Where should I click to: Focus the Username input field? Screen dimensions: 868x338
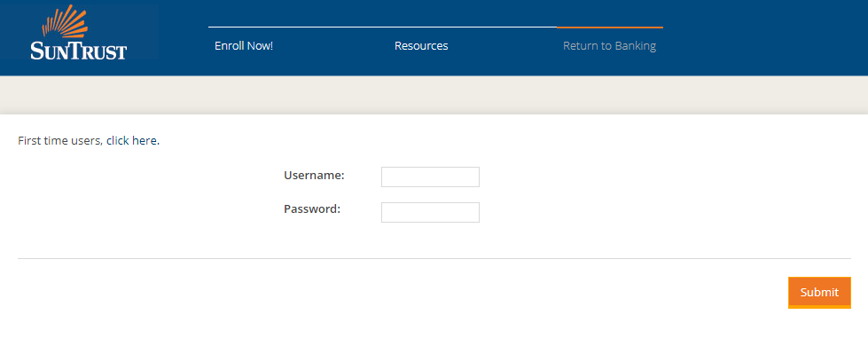430,177
